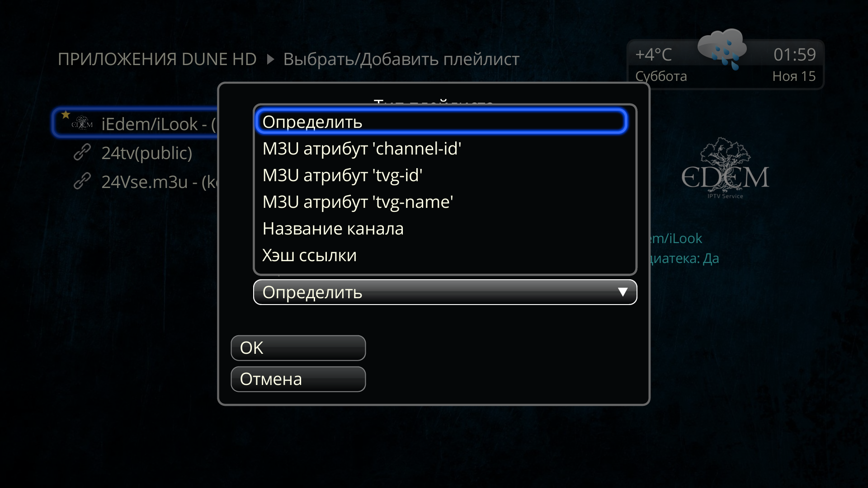Click the large EDEM IPTV Service logo

click(x=725, y=169)
